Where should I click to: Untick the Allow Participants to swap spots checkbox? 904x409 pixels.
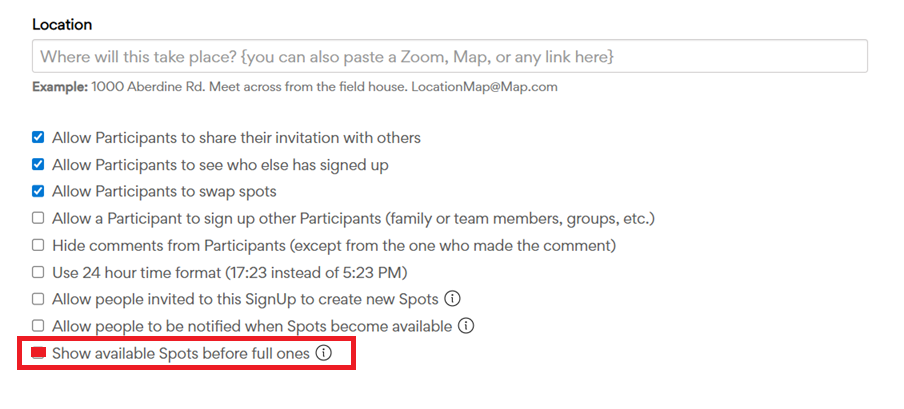click(38, 191)
